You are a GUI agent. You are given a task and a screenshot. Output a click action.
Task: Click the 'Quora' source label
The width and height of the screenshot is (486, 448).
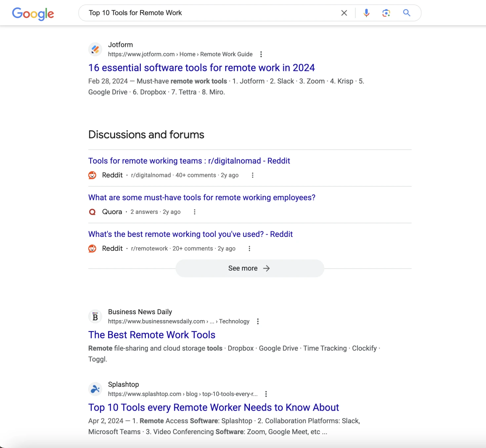(x=112, y=212)
